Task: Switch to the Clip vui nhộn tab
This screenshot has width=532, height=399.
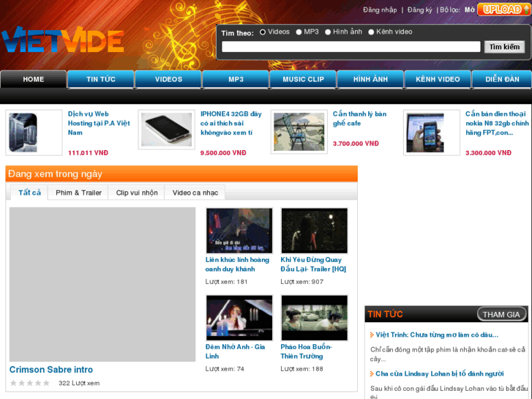Action: point(137,193)
